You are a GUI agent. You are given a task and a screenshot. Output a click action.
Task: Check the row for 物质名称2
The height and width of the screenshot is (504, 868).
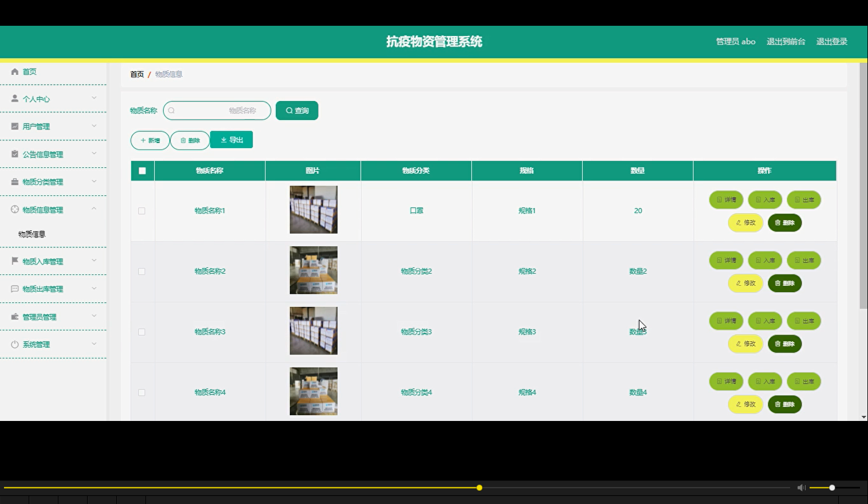[x=142, y=271]
